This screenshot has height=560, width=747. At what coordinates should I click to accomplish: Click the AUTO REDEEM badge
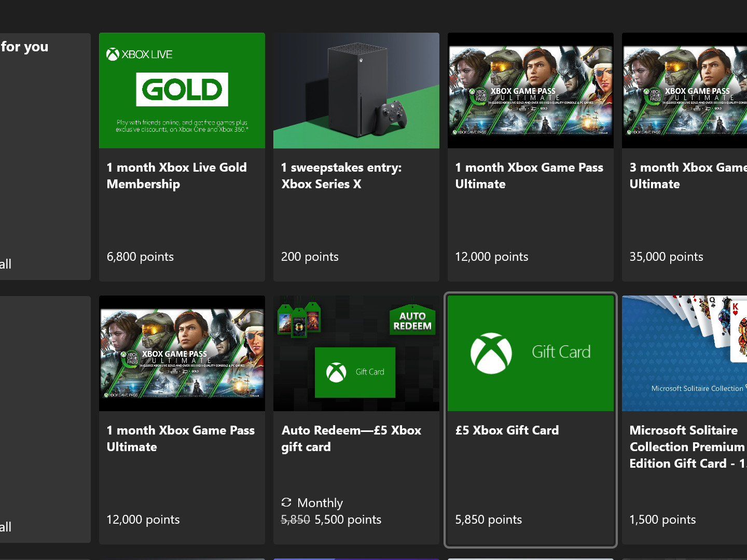click(x=412, y=320)
